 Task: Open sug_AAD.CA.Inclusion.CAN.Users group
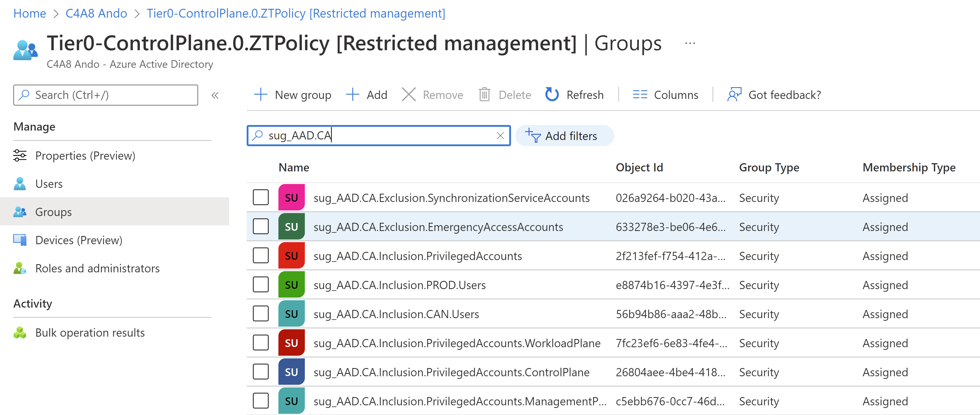pos(396,314)
